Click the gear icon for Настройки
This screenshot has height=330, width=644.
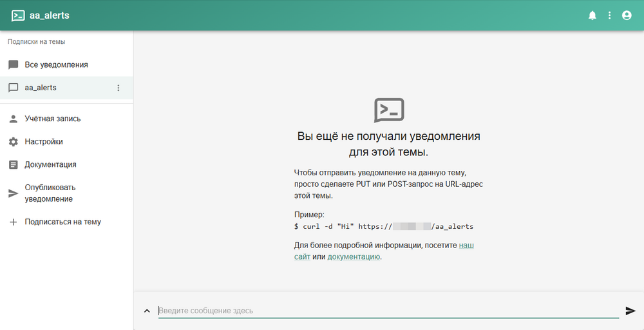point(13,142)
